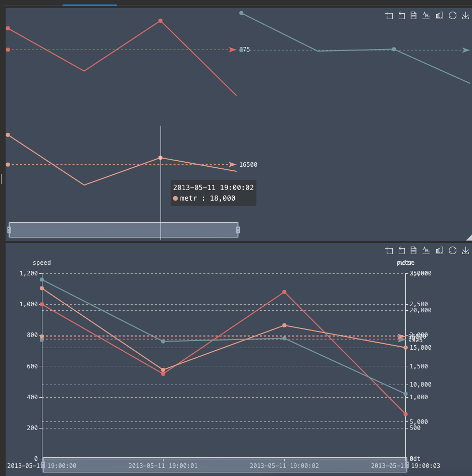The height and width of the screenshot is (476, 472).
Task: Click the 16500 average marker label
Action: click(x=248, y=165)
